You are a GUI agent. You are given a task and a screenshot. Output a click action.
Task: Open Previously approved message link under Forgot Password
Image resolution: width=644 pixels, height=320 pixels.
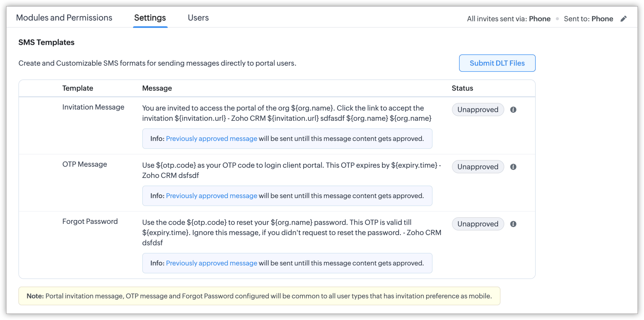coord(211,263)
